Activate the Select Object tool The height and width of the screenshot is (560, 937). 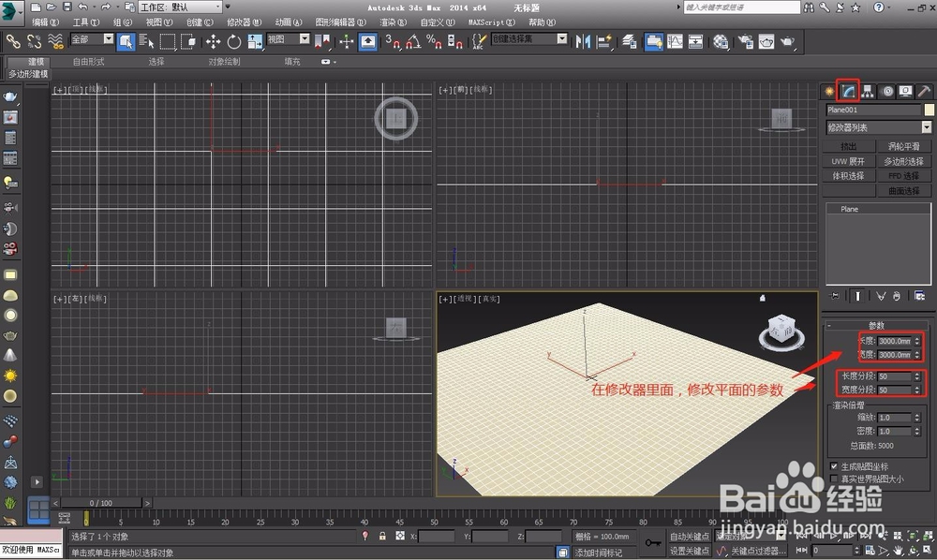[x=126, y=41]
